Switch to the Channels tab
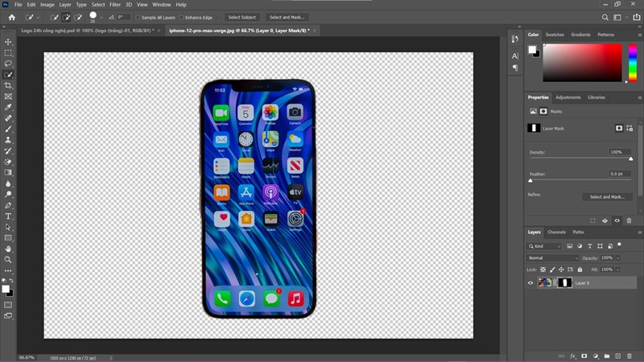644x362 pixels. 556,232
